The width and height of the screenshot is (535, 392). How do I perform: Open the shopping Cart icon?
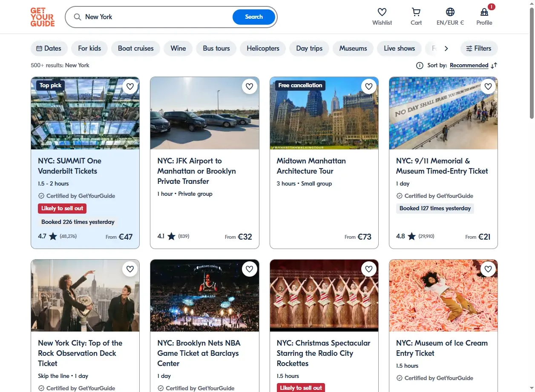(x=416, y=12)
